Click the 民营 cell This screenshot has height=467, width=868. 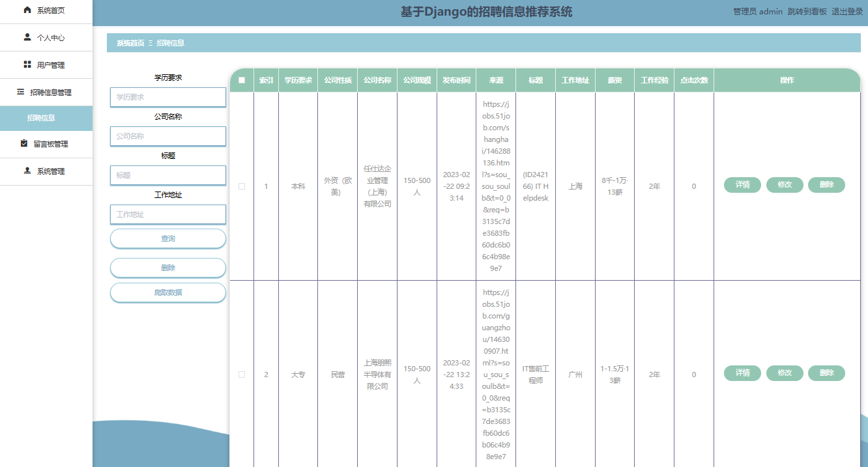pos(338,375)
